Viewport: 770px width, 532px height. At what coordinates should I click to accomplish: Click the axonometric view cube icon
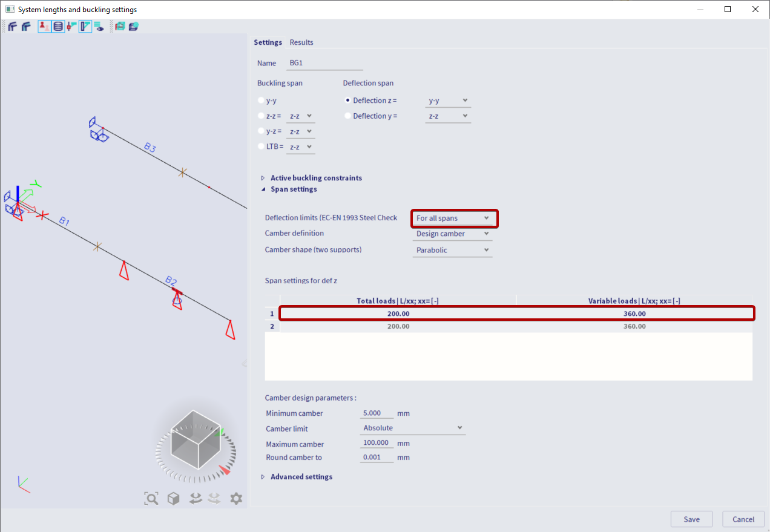click(x=173, y=498)
